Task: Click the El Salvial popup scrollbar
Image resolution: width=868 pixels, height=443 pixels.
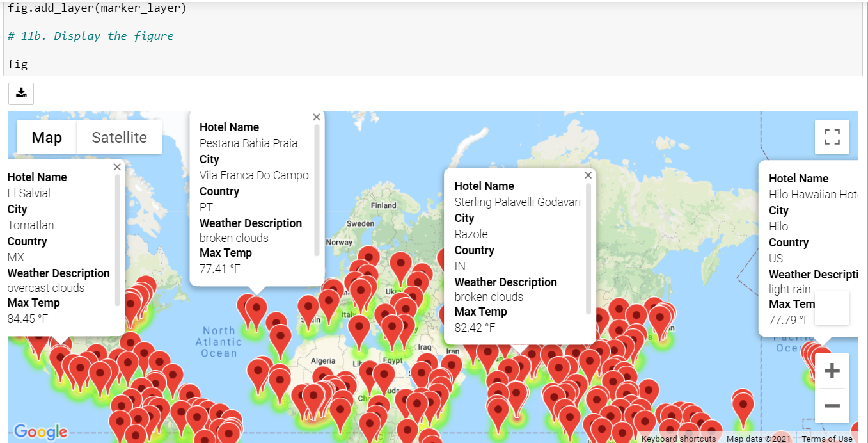Action: (x=118, y=240)
